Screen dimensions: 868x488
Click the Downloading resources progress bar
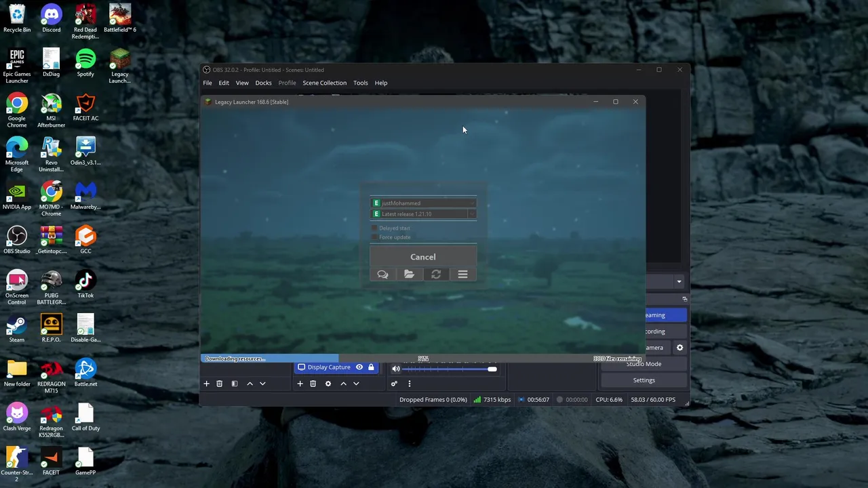(x=422, y=359)
